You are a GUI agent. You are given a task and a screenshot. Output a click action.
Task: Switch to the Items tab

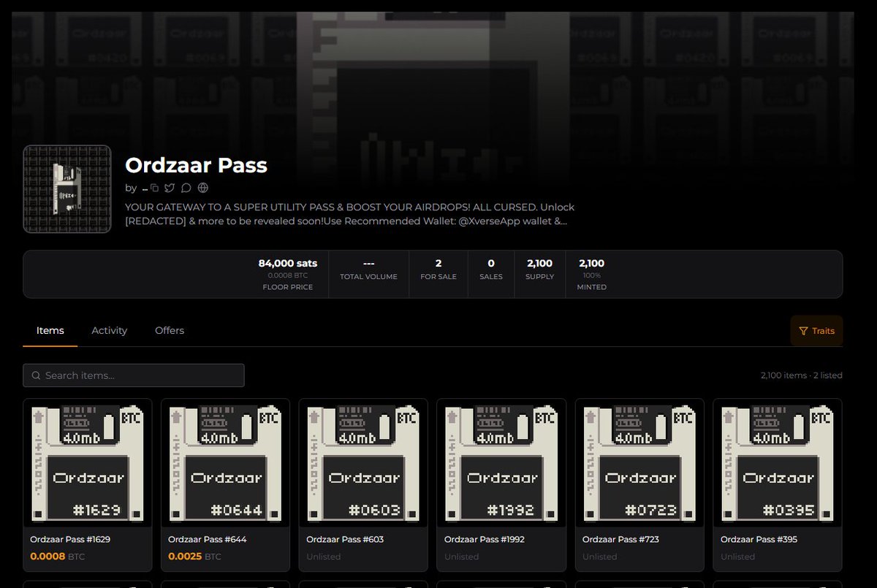[x=50, y=330]
